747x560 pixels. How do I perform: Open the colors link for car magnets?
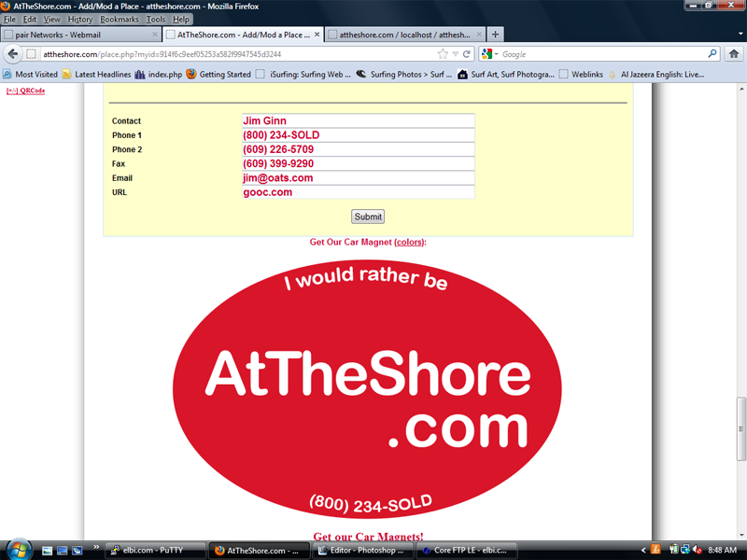click(x=409, y=242)
